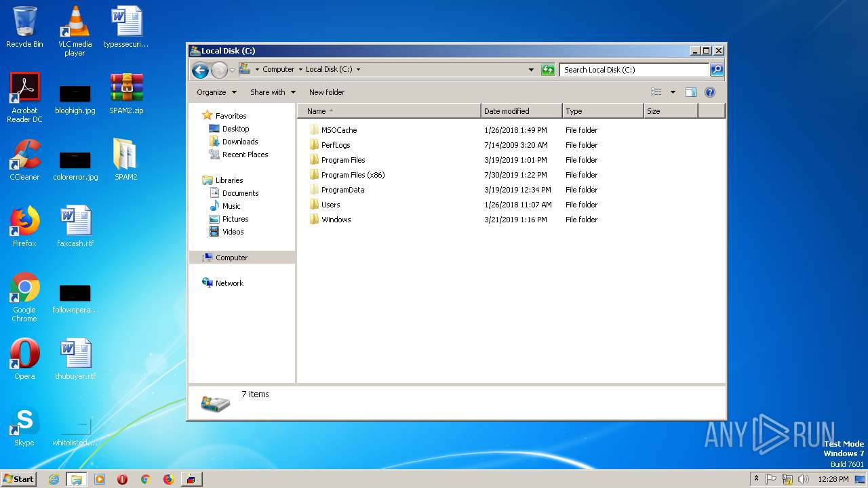Change your view icon button
This screenshot has width=868, height=488.
[656, 92]
